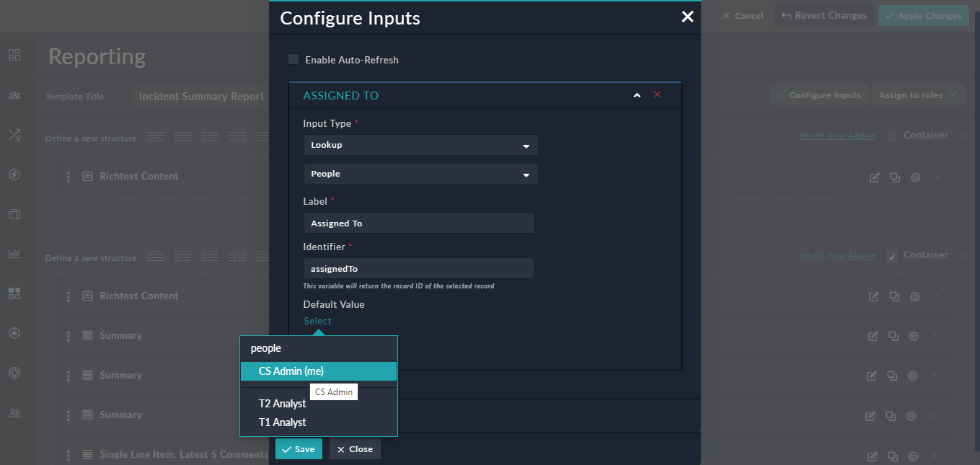980x465 pixels.
Task: Open the globe icon in the left sidebar
Action: 14,373
